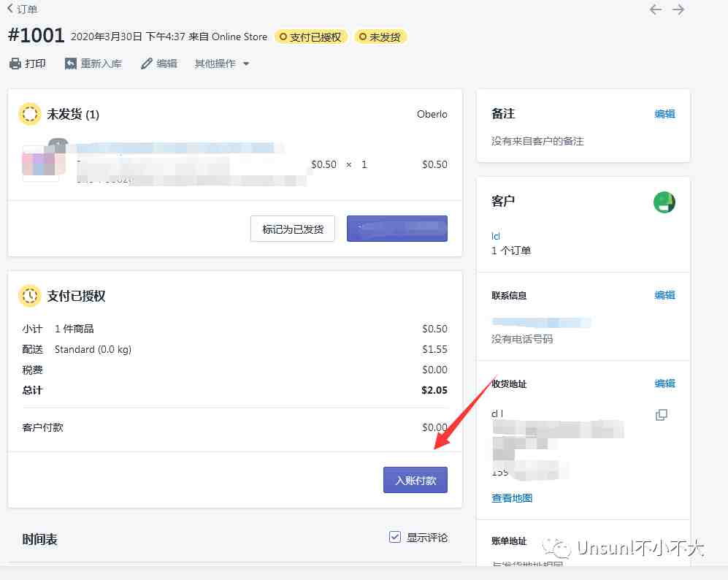The height and width of the screenshot is (580, 728).
Task: Click the restock (重新入库) icon
Action: 71,64
